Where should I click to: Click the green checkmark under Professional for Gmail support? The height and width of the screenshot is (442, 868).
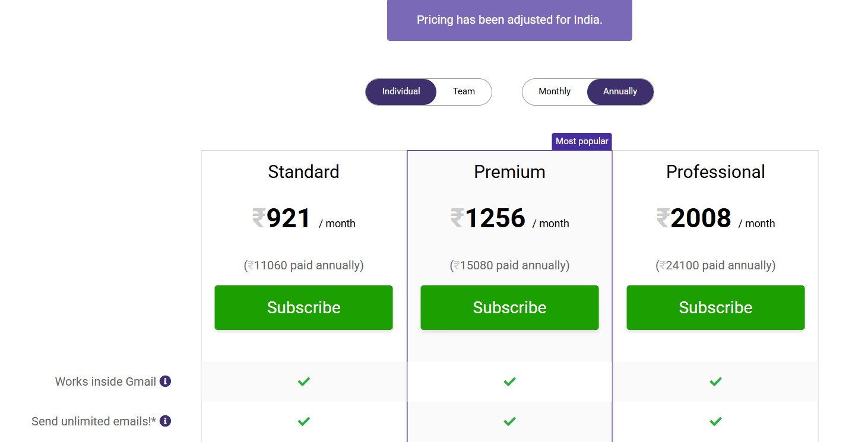coord(715,381)
